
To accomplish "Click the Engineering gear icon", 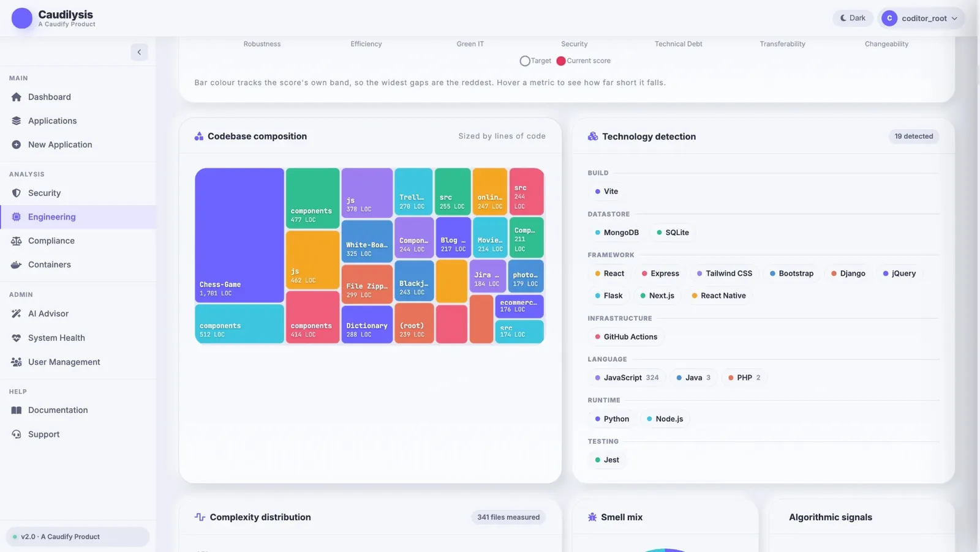I will (x=17, y=217).
